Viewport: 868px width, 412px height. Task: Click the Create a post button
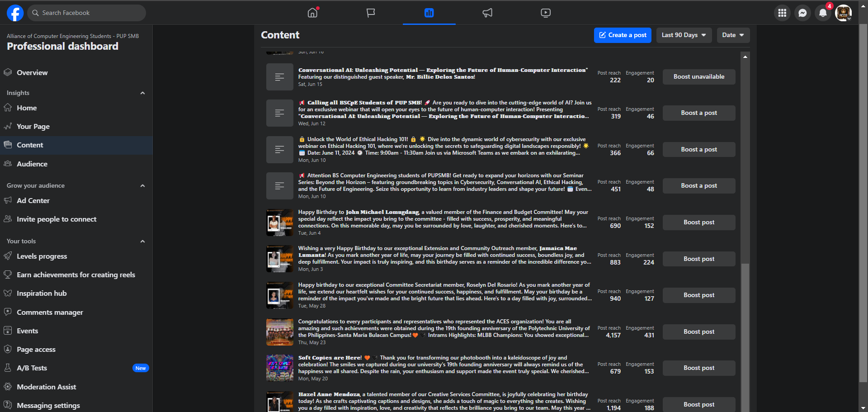click(x=623, y=35)
